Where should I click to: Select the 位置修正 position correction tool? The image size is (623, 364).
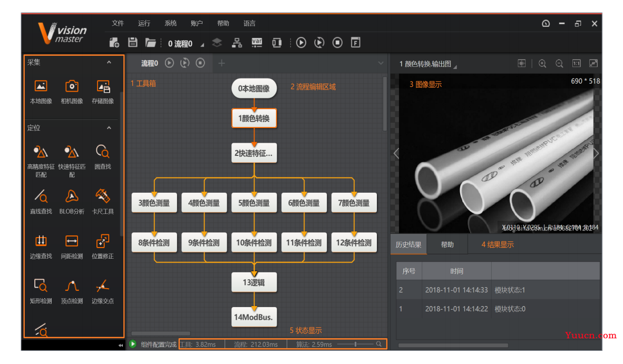pyautogui.click(x=103, y=247)
